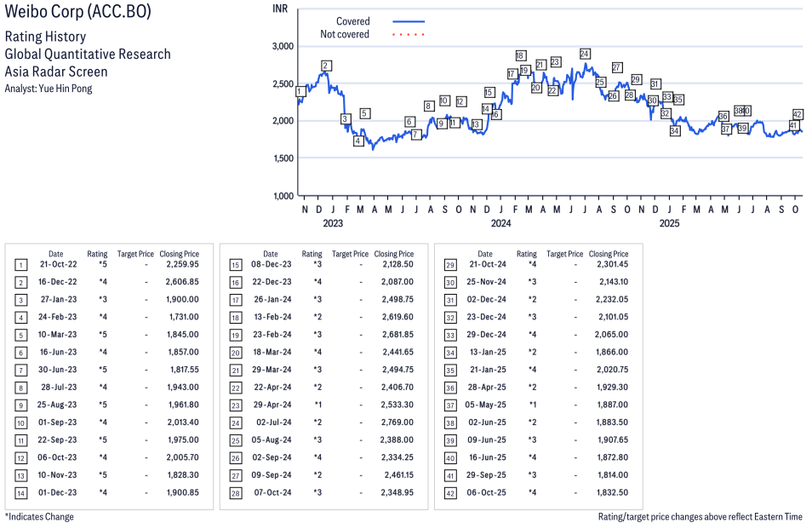This screenshot has height=523, width=812.
Task: Select chart marker 2 near the December 2022 peak
Action: pyautogui.click(x=326, y=66)
